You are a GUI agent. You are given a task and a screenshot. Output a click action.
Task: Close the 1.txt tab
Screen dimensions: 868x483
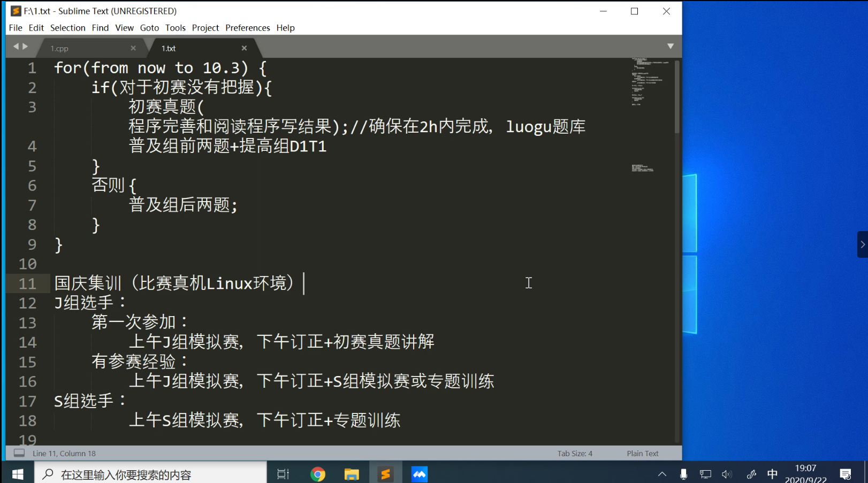click(x=244, y=48)
